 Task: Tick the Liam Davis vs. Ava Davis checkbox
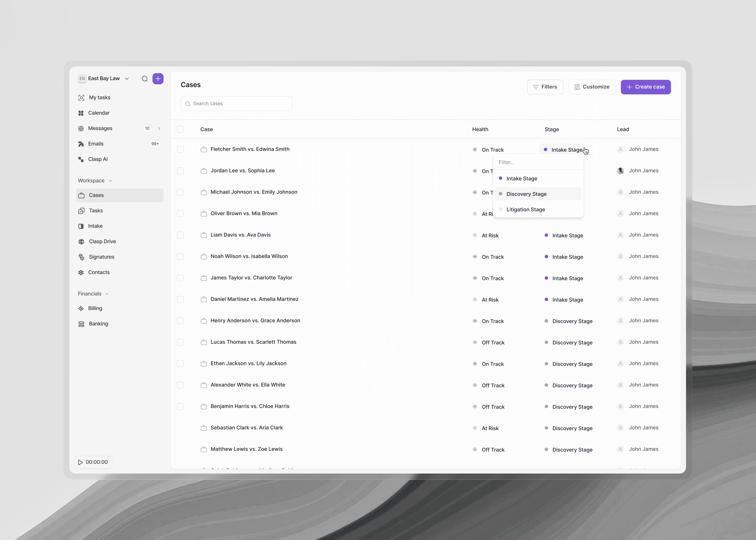pos(180,235)
